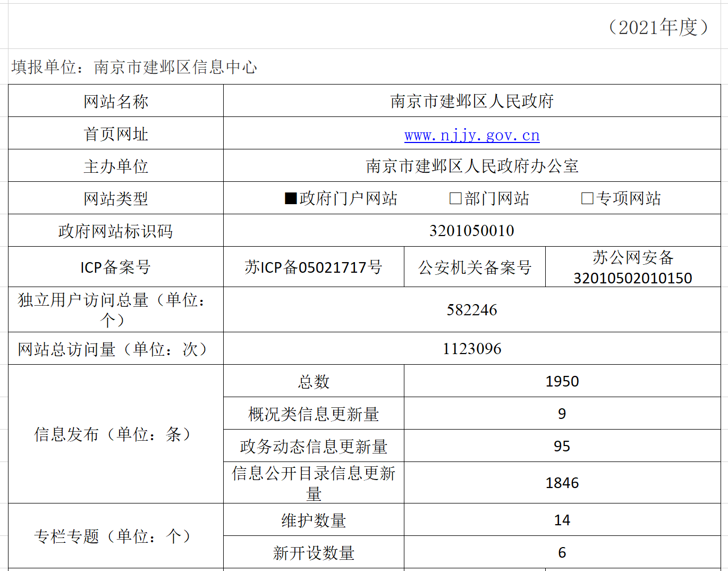Screen dimensions: 728x571
Task: Tick the 专项网站 checkbox
Action: [587, 198]
